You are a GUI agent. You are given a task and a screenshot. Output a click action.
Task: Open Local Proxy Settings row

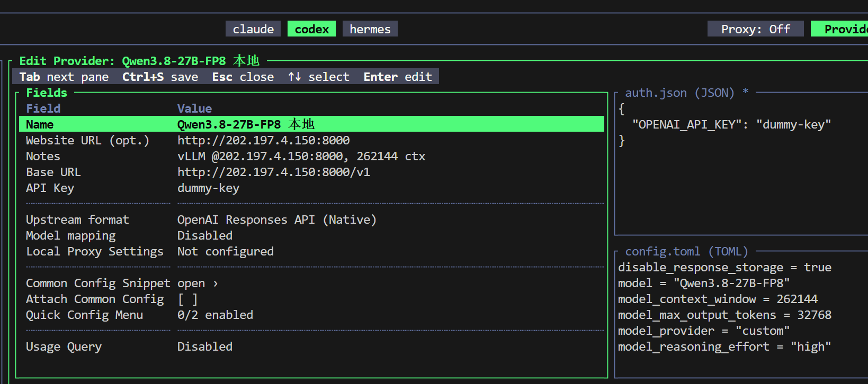pos(312,251)
